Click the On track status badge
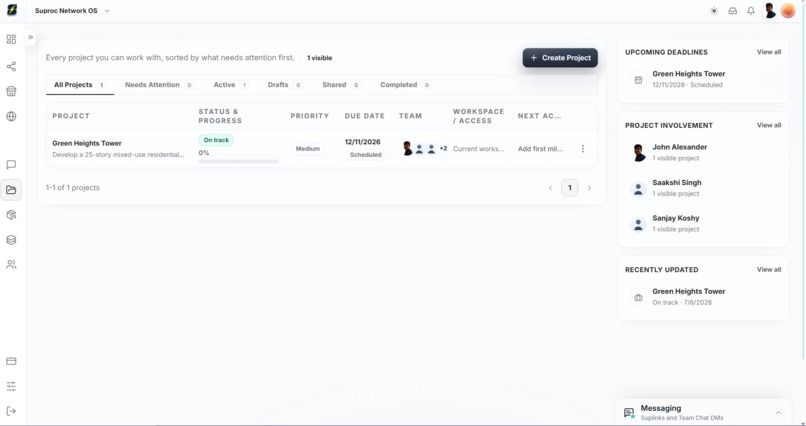The image size is (806, 426). (x=216, y=140)
